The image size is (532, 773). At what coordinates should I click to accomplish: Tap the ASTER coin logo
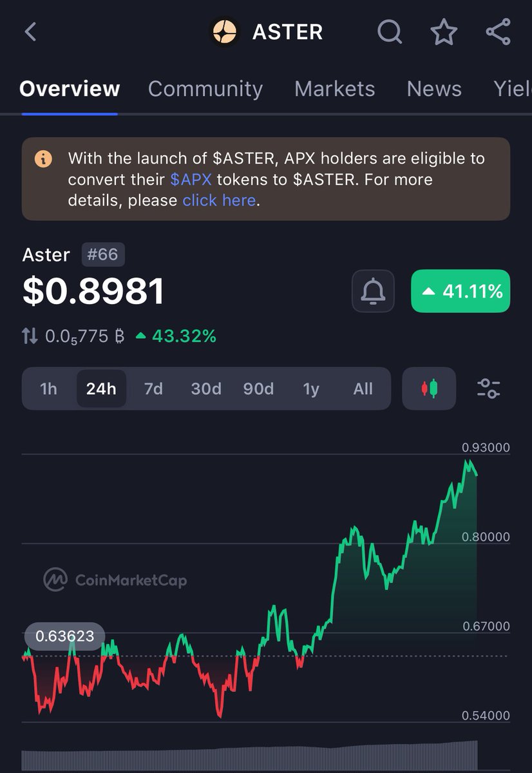pos(225,32)
